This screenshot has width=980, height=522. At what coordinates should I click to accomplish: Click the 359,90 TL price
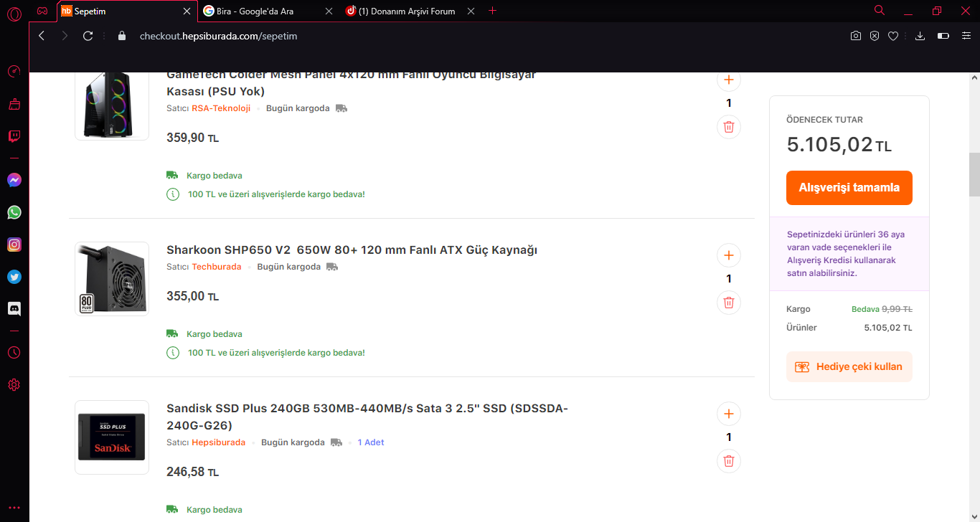(192, 138)
